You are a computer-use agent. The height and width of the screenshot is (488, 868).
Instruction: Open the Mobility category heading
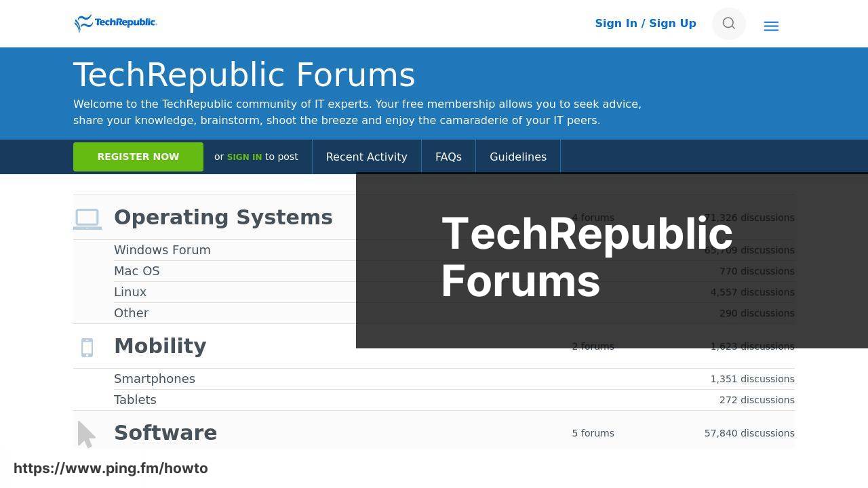pos(160,346)
